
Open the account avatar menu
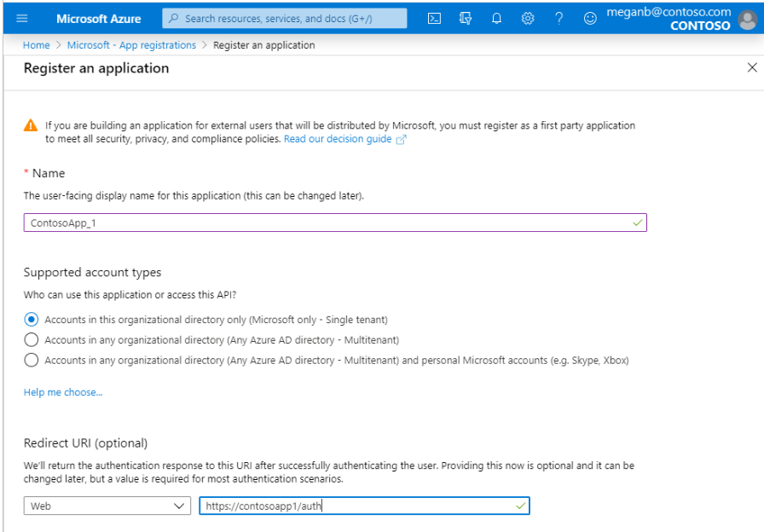point(748,20)
